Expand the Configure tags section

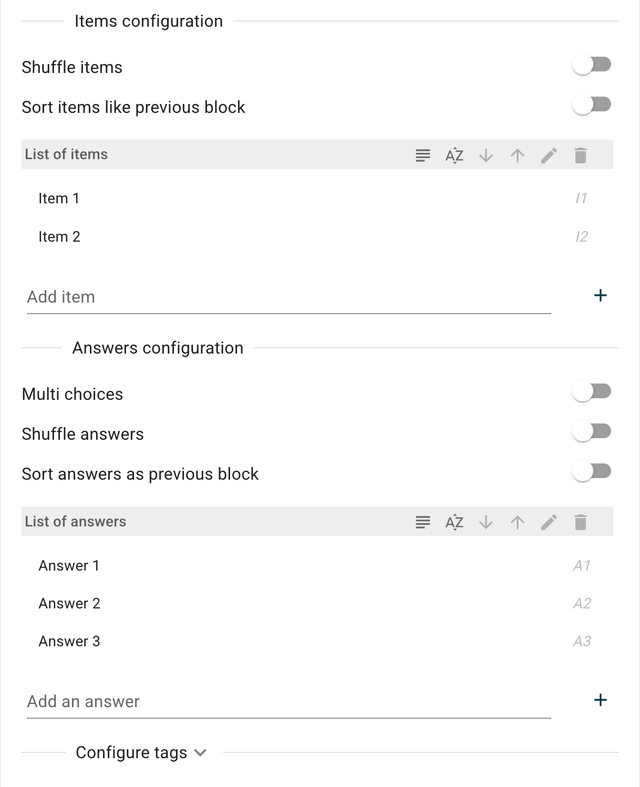(141, 753)
